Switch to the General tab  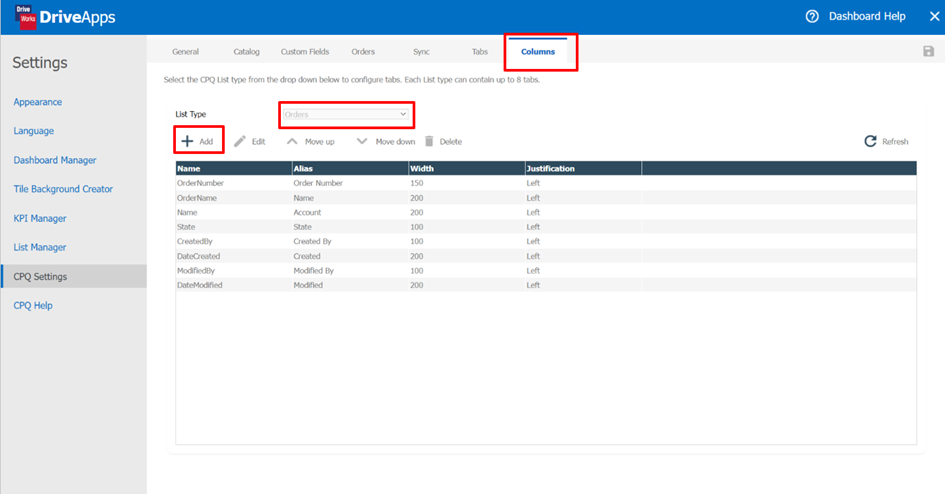(x=185, y=52)
